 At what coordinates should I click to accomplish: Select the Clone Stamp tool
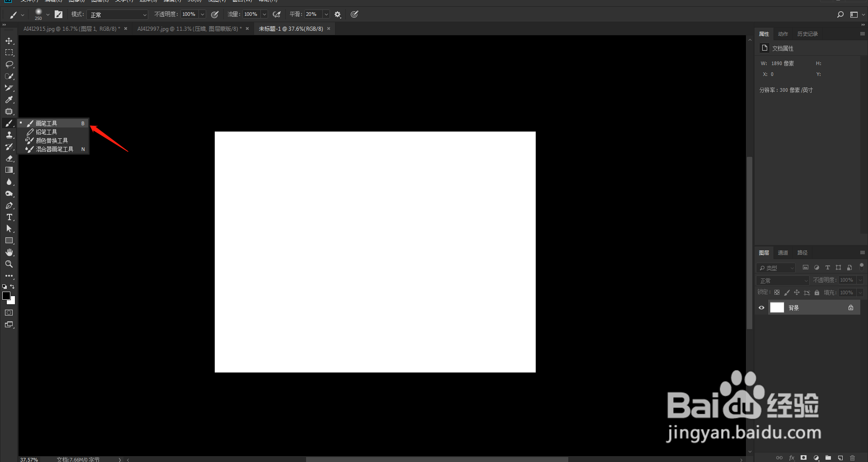tap(9, 135)
